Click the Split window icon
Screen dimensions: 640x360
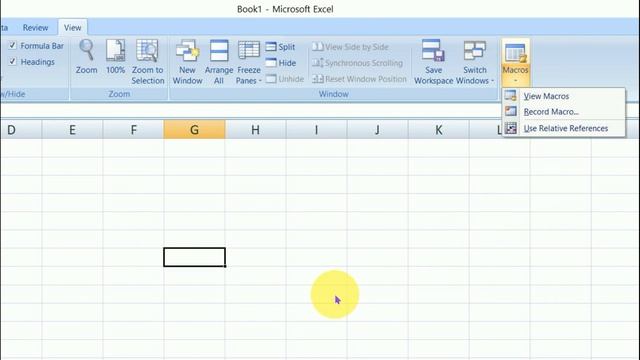tap(271, 47)
